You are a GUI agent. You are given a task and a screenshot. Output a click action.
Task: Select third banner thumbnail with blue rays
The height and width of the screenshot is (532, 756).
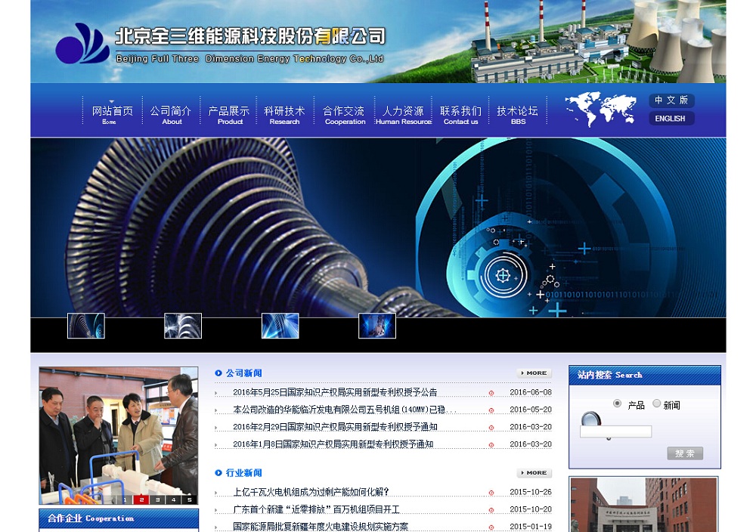[280, 325]
